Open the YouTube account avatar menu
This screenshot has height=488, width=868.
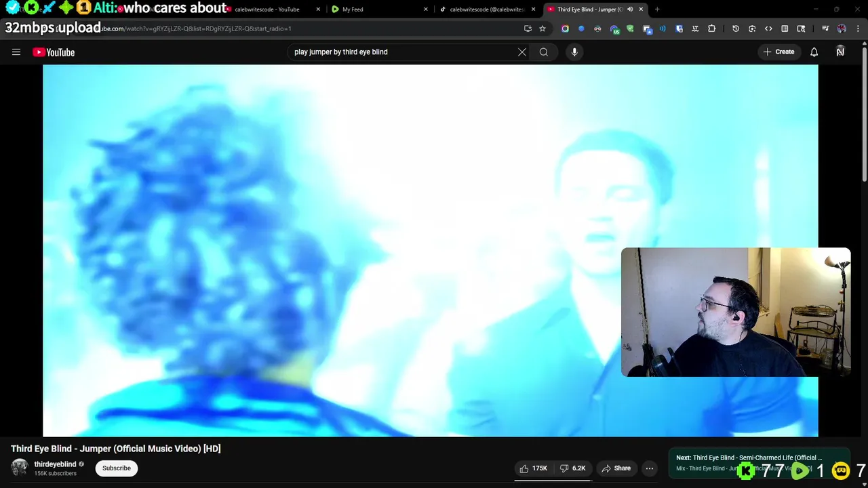840,52
